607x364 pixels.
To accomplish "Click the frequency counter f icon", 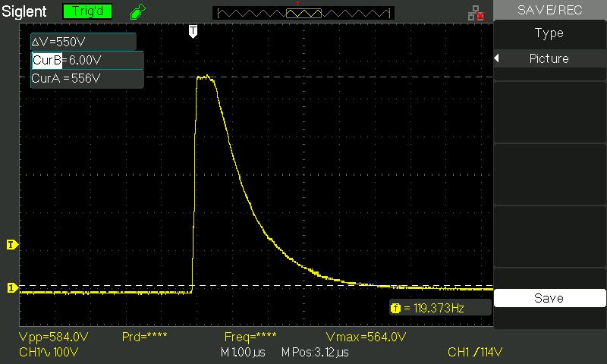I will (x=395, y=309).
